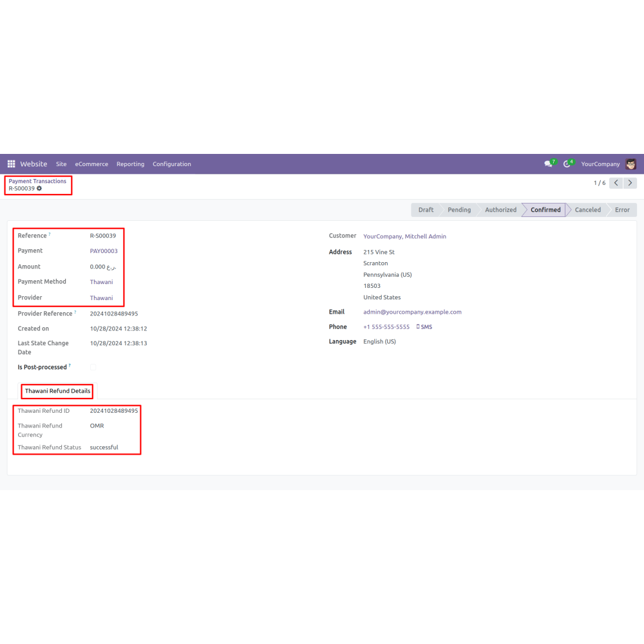Open the apps grid menu icon
Image resolution: width=644 pixels, height=644 pixels.
(11, 164)
